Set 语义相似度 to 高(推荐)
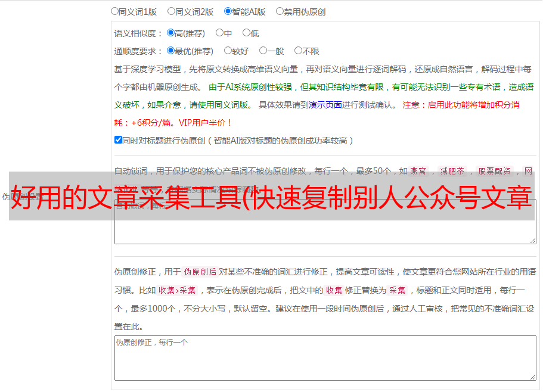 pos(170,33)
